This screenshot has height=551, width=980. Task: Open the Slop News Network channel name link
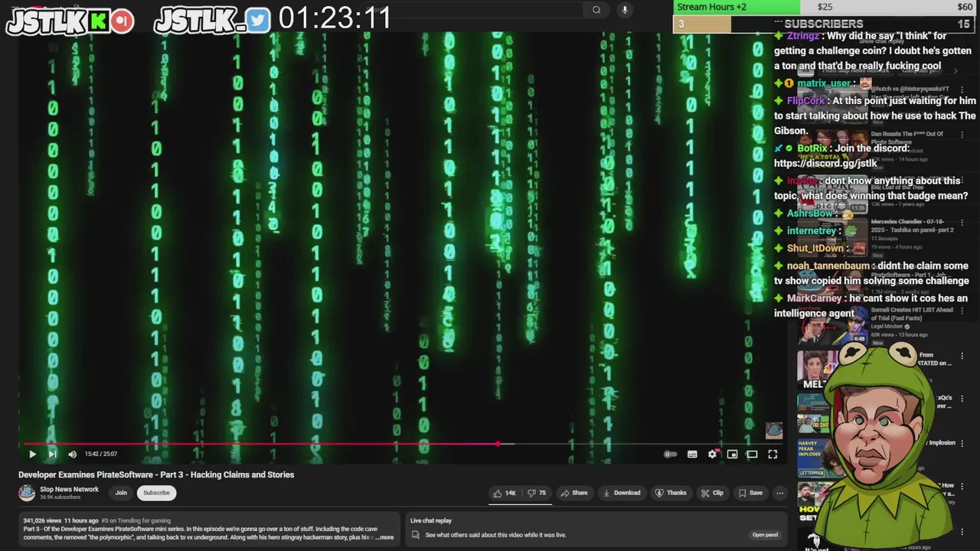click(x=69, y=489)
